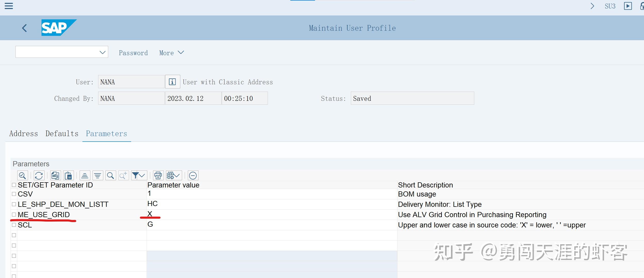This screenshot has width=644, height=278.
Task: Go back using the back arrow
Action: 24,28
